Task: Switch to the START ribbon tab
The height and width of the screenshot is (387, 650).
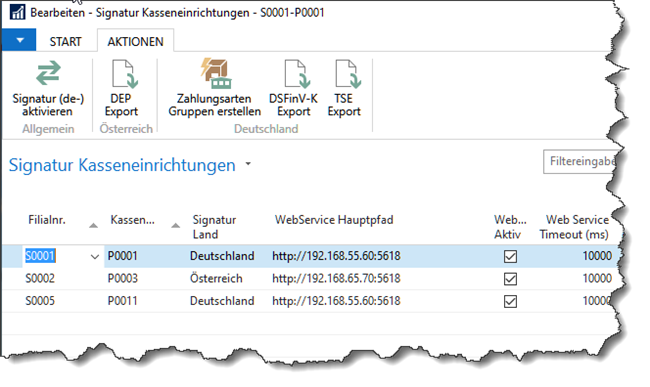Action: tap(65, 41)
